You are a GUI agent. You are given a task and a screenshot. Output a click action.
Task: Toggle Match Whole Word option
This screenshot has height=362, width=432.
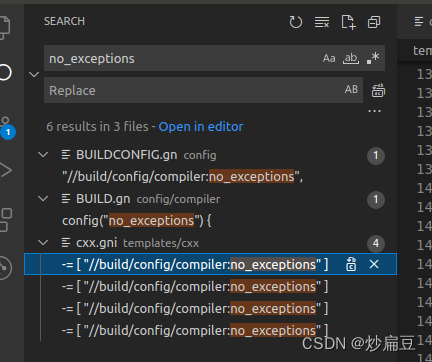click(x=351, y=58)
